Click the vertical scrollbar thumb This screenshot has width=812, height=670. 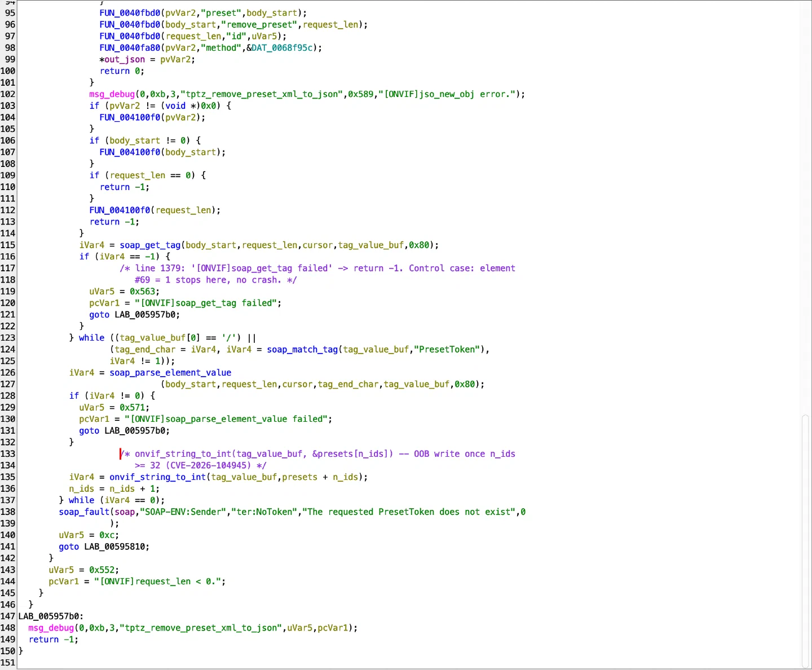[805, 541]
